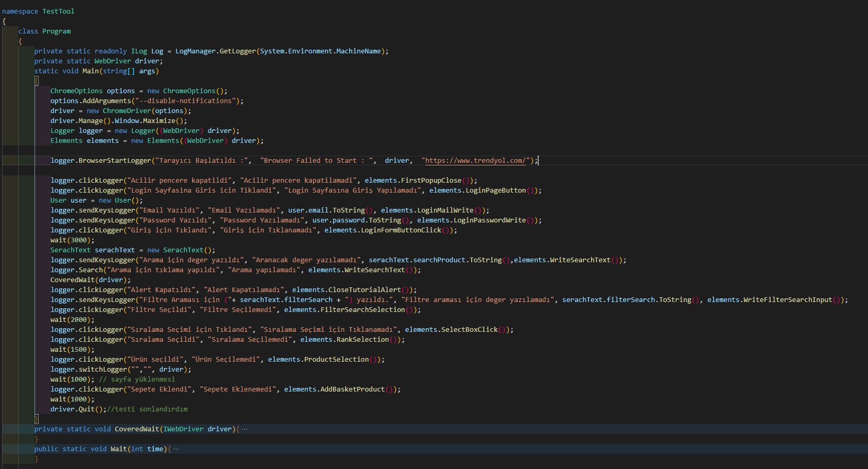Screen dimensions: 868x469
Task: Click the WriteFilterSearchInput method call
Action: point(788,300)
